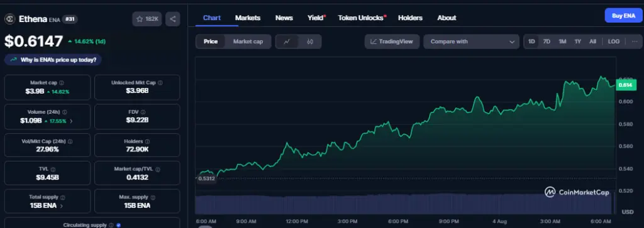Image resolution: width=644 pixels, height=228 pixels.
Task: Click the 0.5312 opening price label
Action: [206, 178]
